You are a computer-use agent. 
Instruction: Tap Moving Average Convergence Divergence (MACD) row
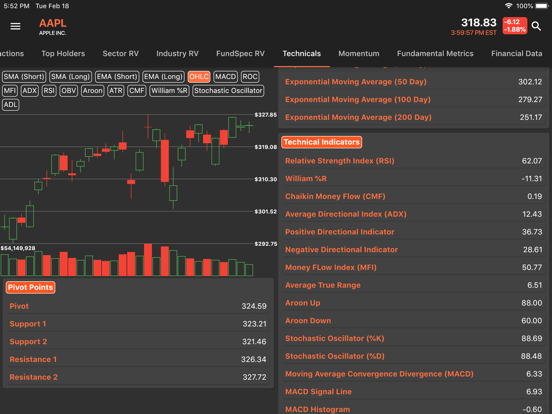pyautogui.click(x=414, y=374)
